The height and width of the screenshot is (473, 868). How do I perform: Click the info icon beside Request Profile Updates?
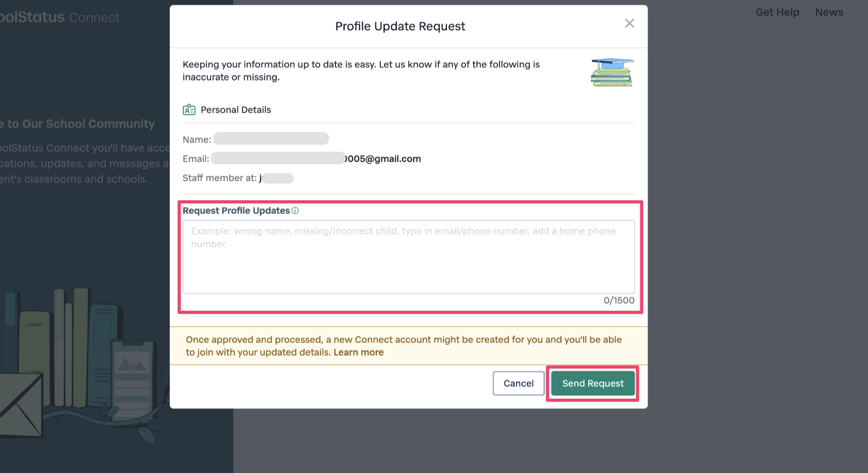295,210
